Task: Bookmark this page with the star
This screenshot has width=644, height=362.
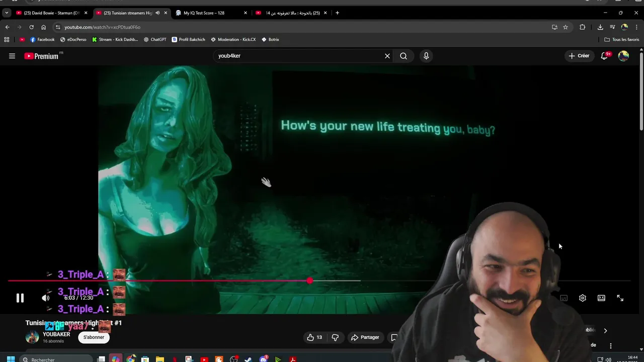Action: point(566,27)
